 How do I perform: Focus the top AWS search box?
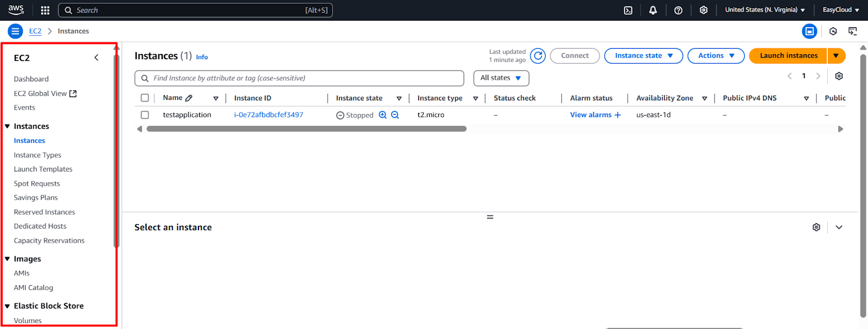tap(195, 10)
